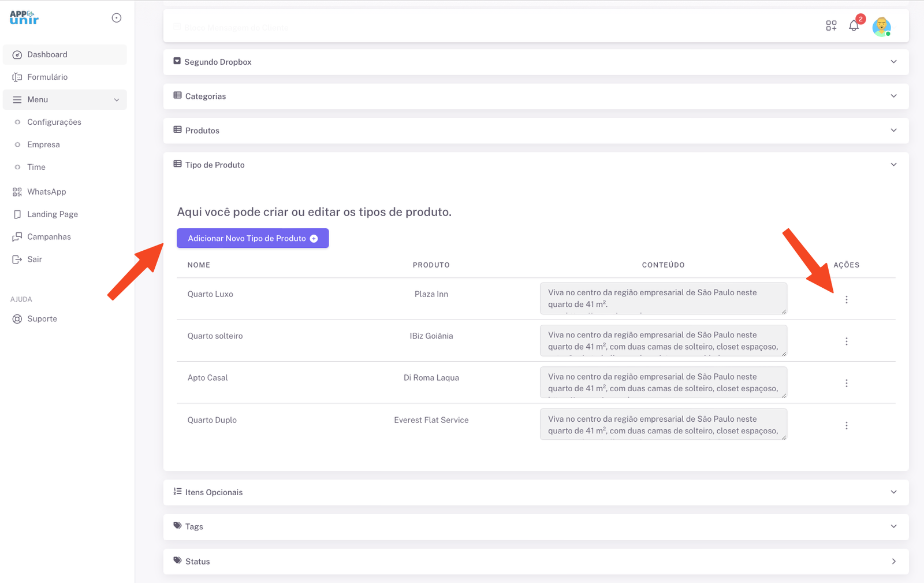Open actions menu for Quarto Luxo row
This screenshot has width=924, height=583.
pyautogui.click(x=847, y=299)
